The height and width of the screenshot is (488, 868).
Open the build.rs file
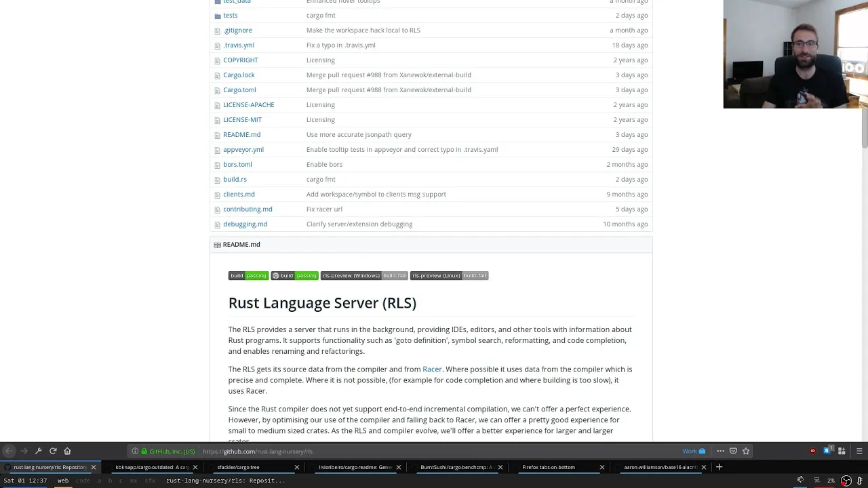click(235, 179)
